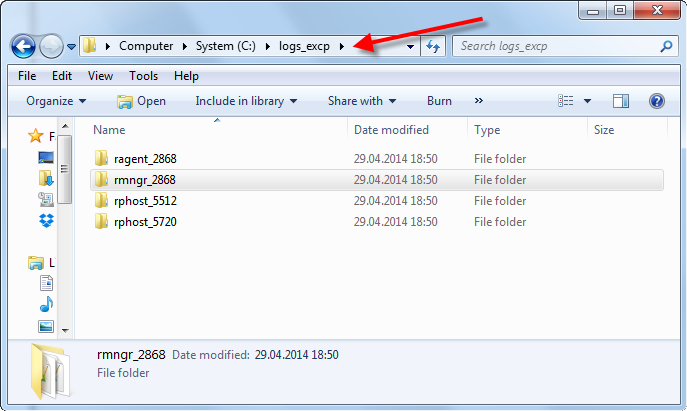Click the Change your view icon

567,101
